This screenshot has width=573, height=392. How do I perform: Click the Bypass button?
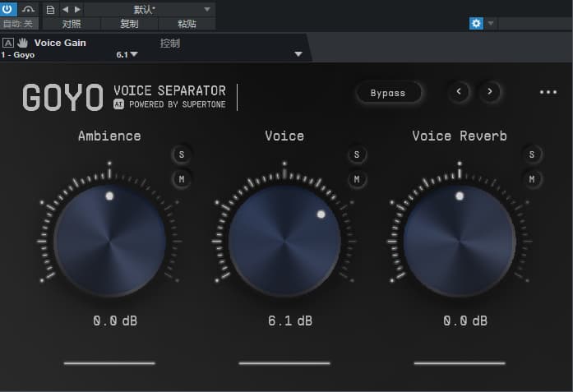click(x=388, y=93)
